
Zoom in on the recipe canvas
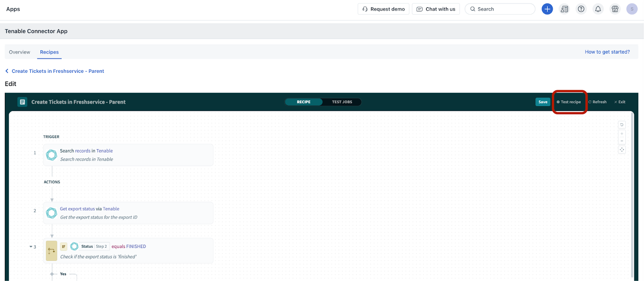[622, 133]
